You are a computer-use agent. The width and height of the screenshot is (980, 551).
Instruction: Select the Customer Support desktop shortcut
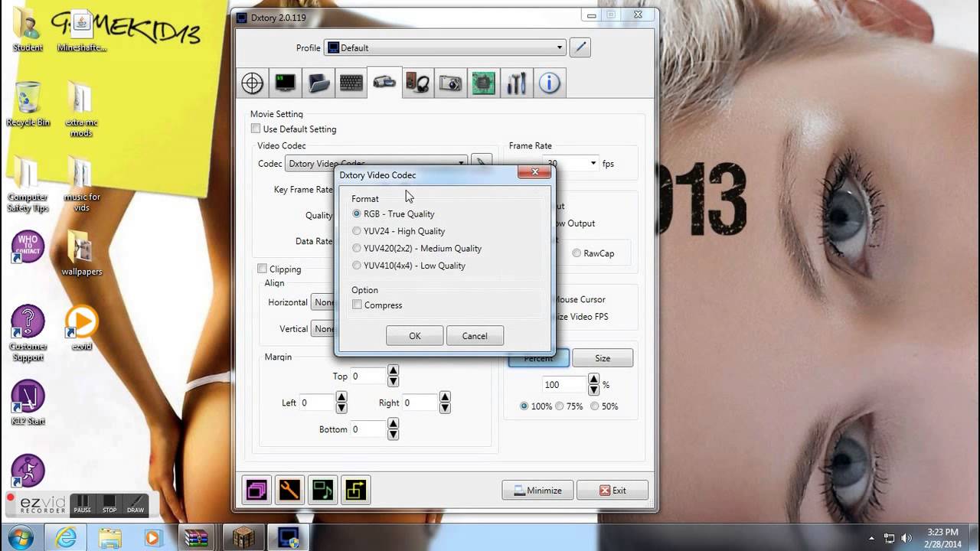point(28,334)
